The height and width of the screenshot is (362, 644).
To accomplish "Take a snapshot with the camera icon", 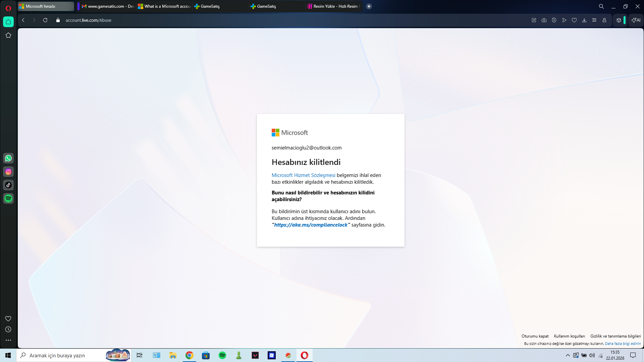I will pos(544,20).
